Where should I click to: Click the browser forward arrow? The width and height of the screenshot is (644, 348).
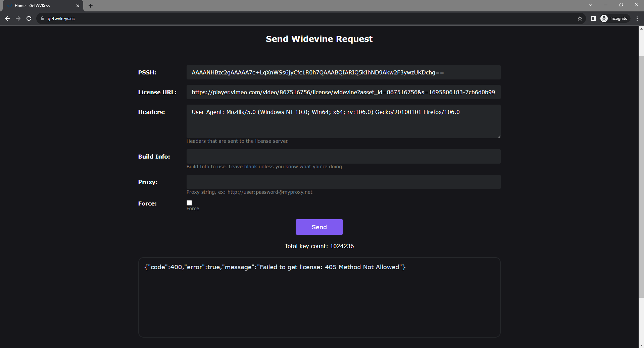[18, 18]
